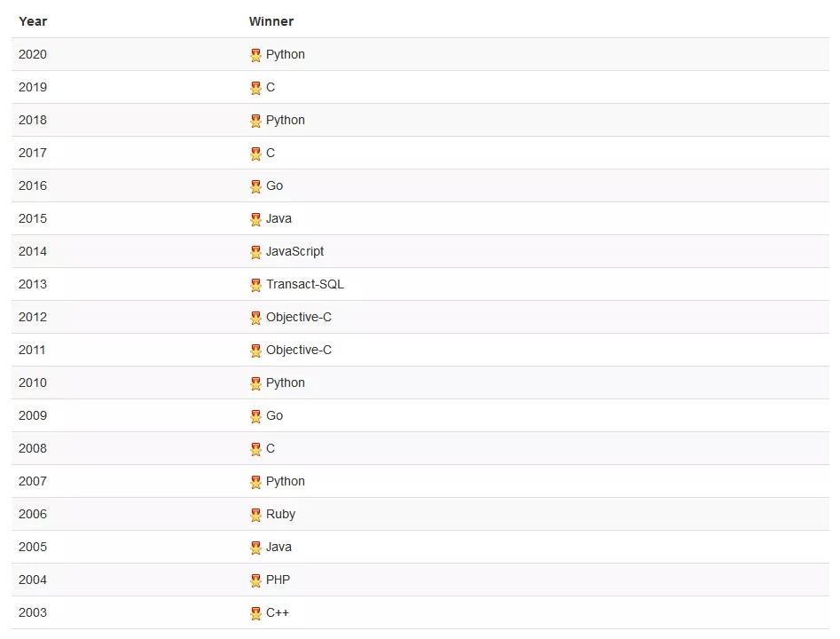Image resolution: width=840 pixels, height=639 pixels.
Task: Click the medal icon beside JavaScript
Action: click(255, 252)
